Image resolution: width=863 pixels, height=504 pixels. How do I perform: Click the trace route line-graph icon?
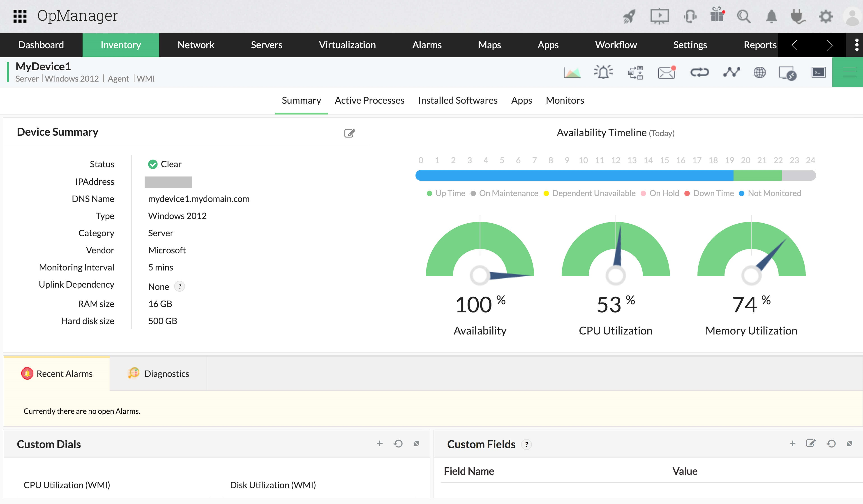[731, 72]
